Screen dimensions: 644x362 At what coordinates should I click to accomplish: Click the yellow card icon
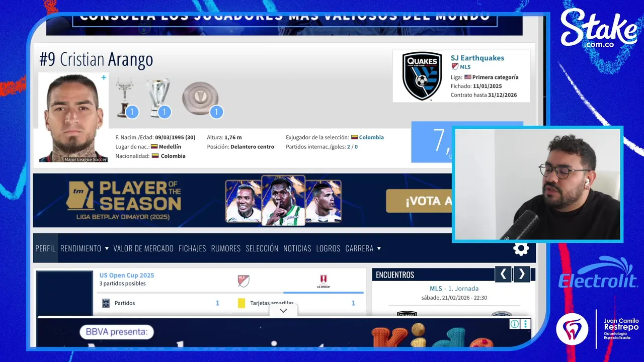point(242,303)
